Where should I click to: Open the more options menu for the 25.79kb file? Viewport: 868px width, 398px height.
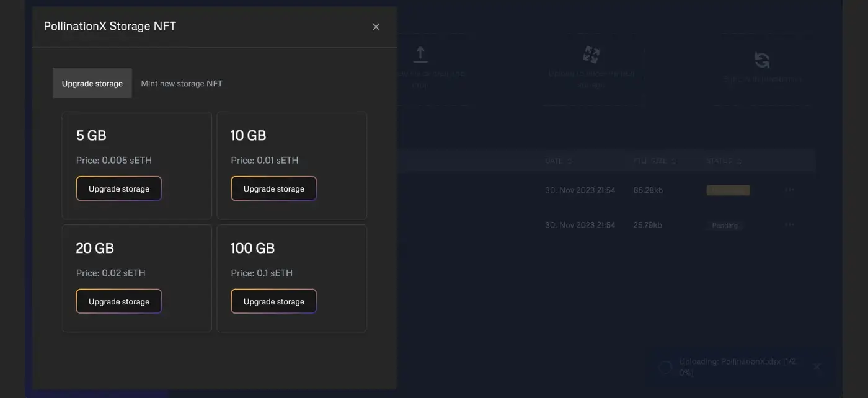(789, 224)
